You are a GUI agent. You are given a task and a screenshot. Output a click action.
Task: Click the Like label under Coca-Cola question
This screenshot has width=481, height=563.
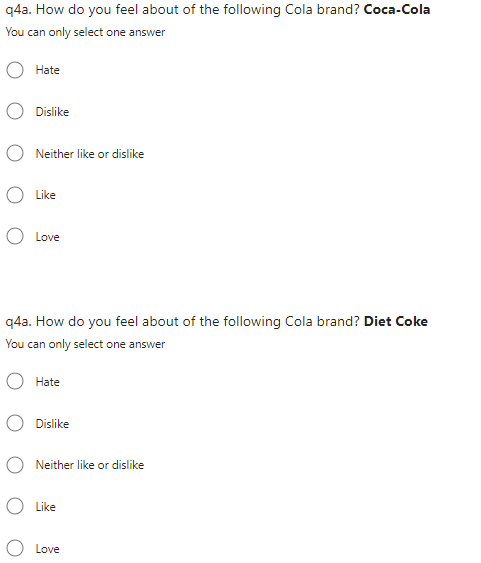46,195
